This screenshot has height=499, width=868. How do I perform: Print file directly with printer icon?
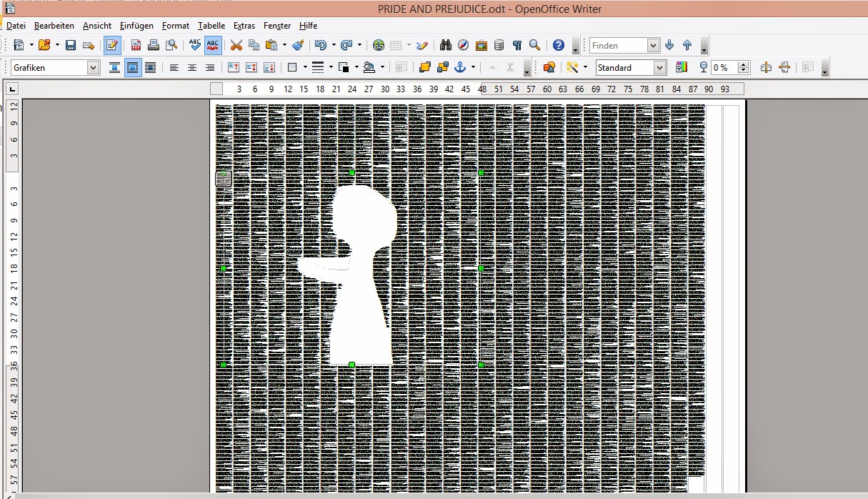[154, 45]
